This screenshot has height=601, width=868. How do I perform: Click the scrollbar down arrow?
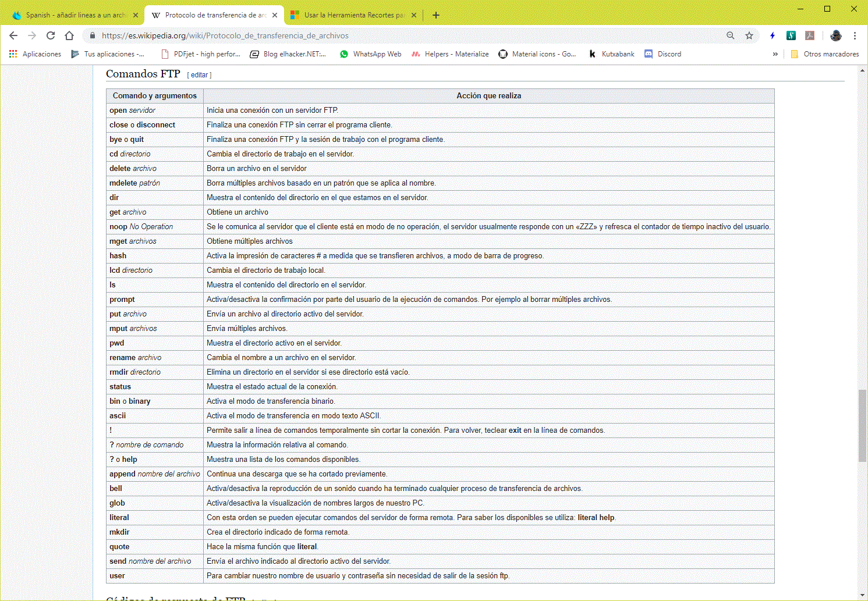point(862,596)
